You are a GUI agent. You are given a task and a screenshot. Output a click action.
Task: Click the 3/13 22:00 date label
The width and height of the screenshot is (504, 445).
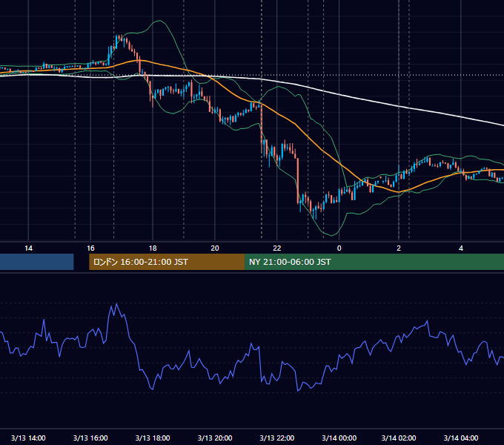(x=276, y=438)
